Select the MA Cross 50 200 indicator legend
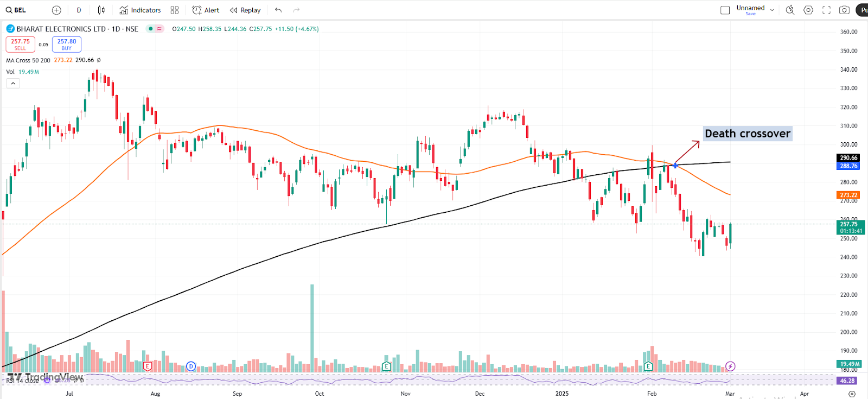Image resolution: width=868 pixels, height=399 pixels. 28,60
